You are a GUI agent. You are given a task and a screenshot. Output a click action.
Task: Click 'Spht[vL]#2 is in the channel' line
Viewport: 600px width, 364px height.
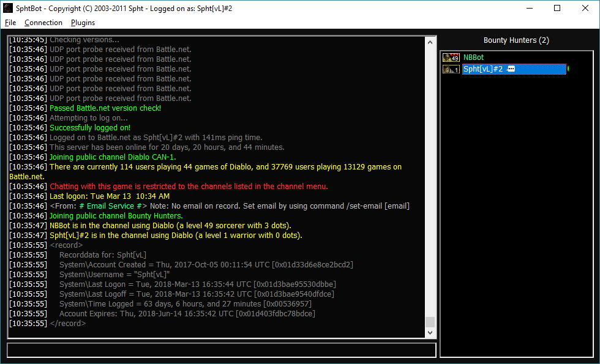176,236
